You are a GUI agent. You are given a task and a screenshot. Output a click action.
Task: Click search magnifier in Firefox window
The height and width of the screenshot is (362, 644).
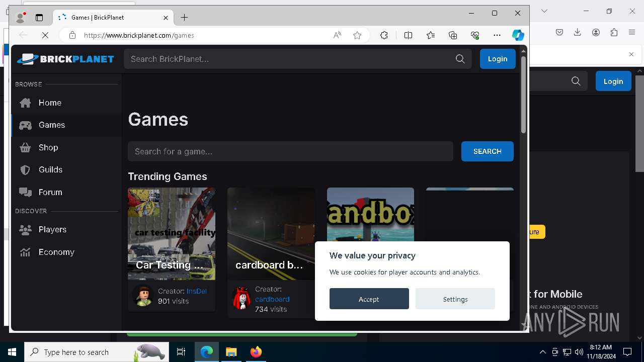tap(576, 81)
